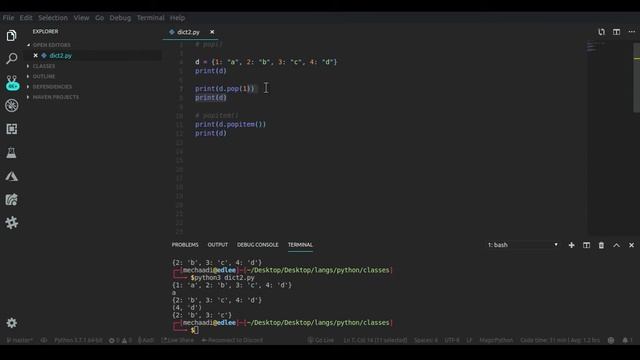This screenshot has height=360, width=640.
Task: Expand the Classes section
Action: [x=44, y=66]
